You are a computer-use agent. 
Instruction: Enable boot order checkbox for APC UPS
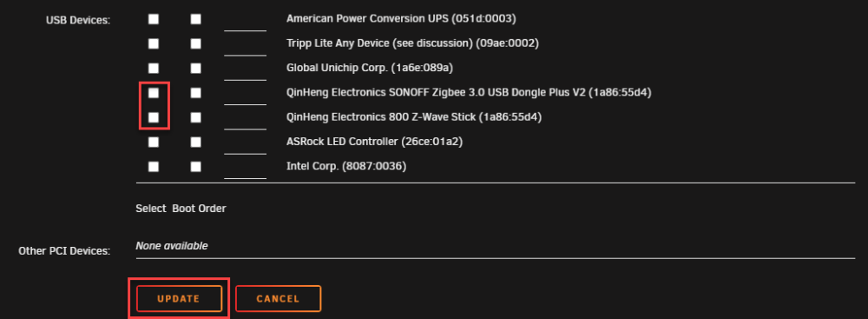click(196, 19)
